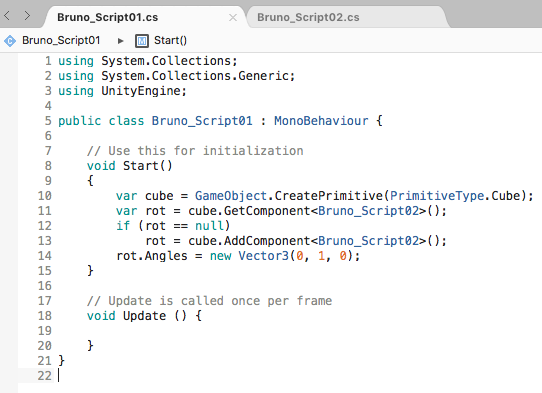
Task: Click 'Bruno_Script02' on line 11
Action: coord(368,211)
